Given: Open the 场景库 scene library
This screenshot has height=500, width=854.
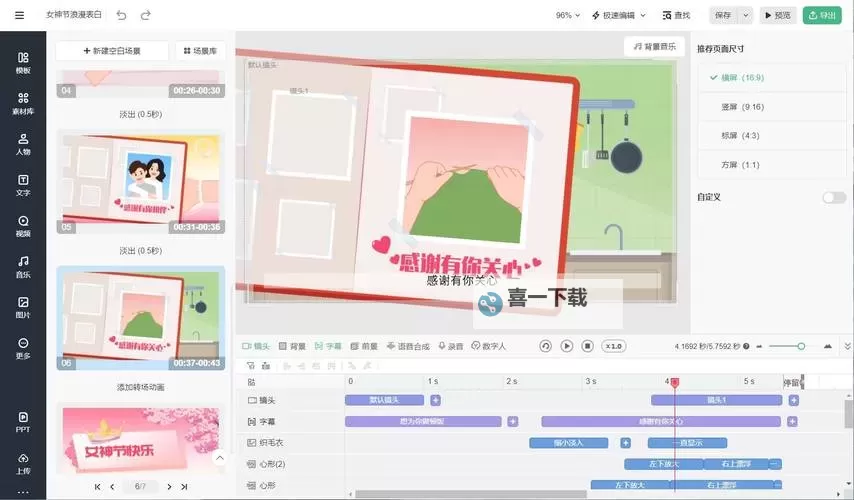Looking at the screenshot, I should click(200, 51).
